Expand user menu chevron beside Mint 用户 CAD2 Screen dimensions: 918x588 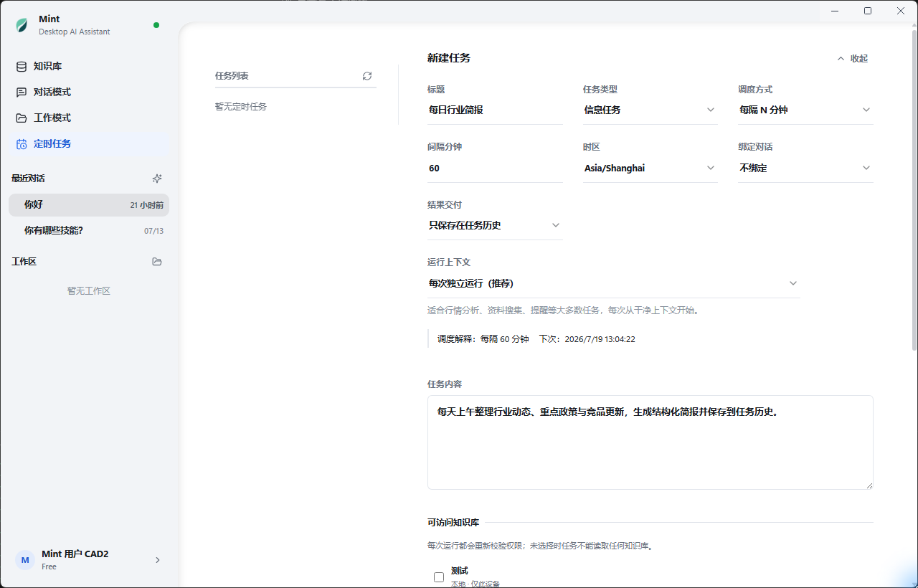point(158,560)
